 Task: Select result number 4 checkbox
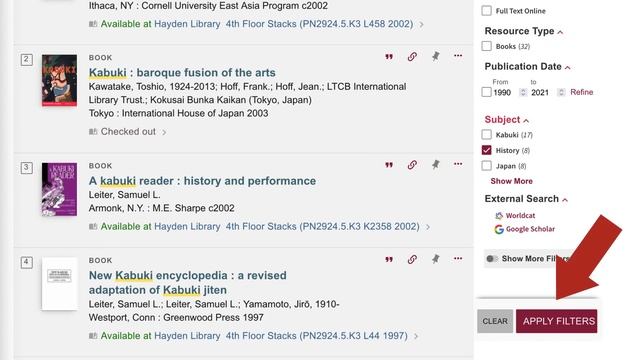tap(27, 262)
